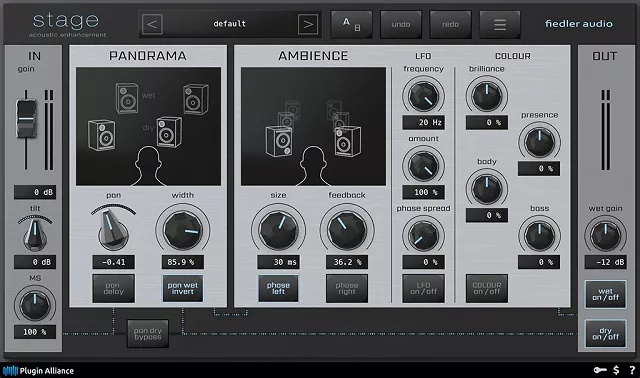This screenshot has height=378, width=640.
Task: Switch between A/B settings
Action: coord(351,24)
